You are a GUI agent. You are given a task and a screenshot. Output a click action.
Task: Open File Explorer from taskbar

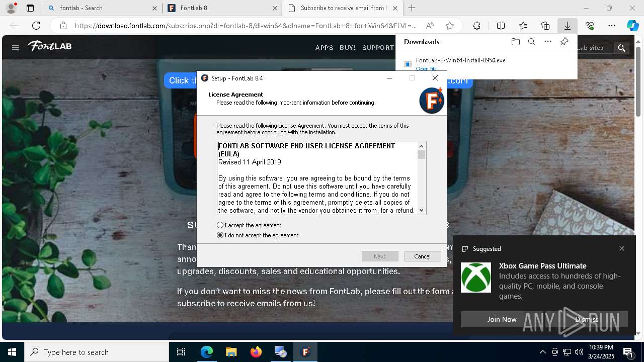(x=231, y=352)
